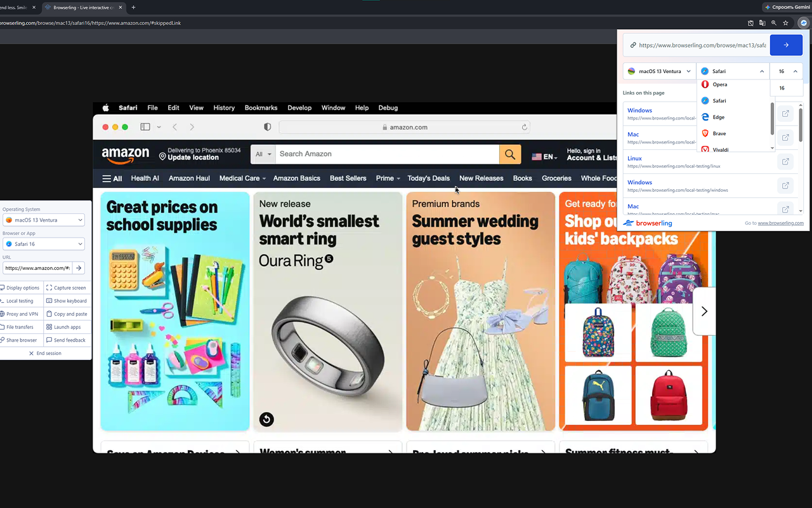Open the first Windows link in the popup list
The width and height of the screenshot is (812, 508).
(x=639, y=110)
